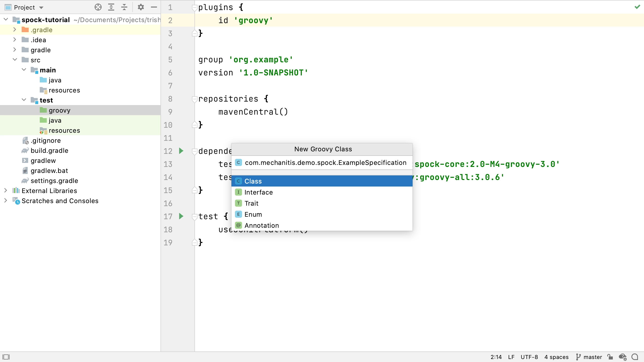Click the notifications bubble icon in status bar
The width and height of the screenshot is (644, 362).
coord(635,357)
